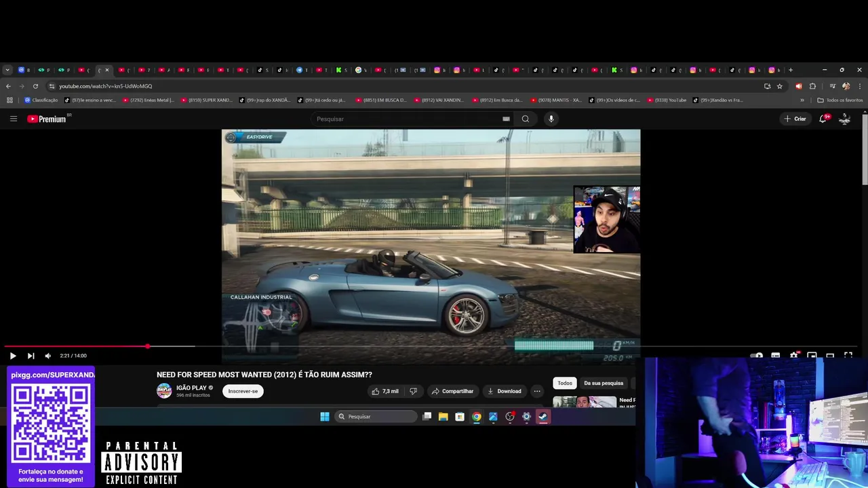This screenshot has height=488, width=868.
Task: Open Chrome media controls icon
Action: (832, 86)
